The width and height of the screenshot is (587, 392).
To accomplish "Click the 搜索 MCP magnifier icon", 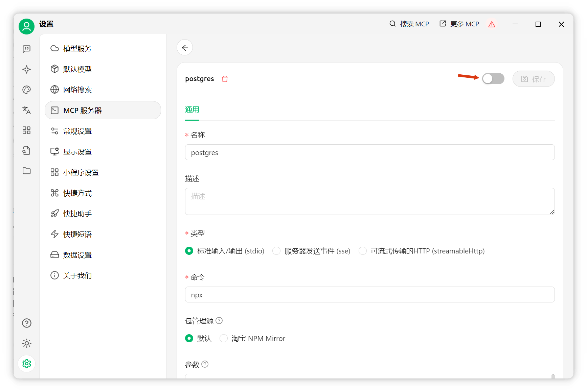I will tap(392, 24).
